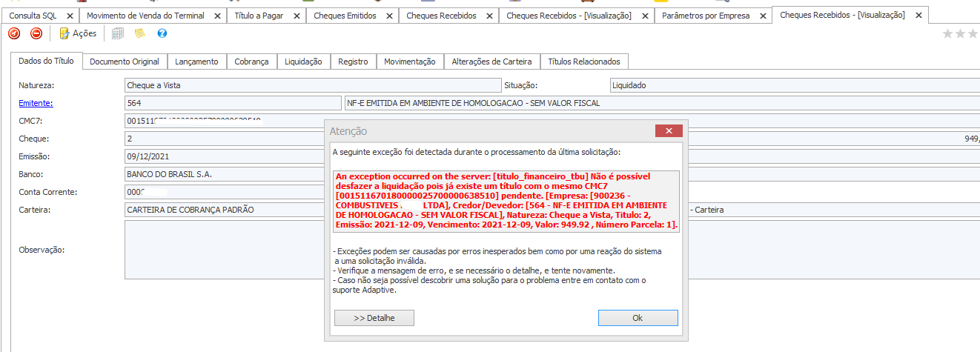Open the Alterações de Carteira sub-tab
The image size is (980, 352).
tap(492, 62)
